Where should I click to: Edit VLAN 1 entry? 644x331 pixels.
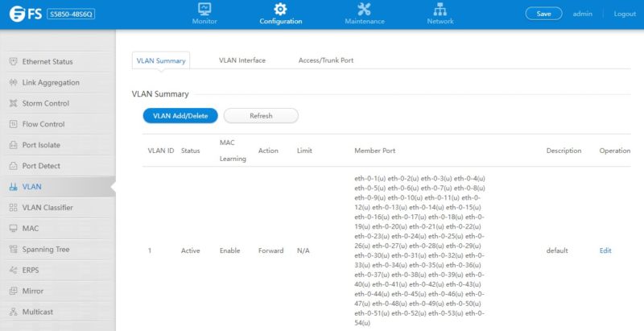point(605,250)
